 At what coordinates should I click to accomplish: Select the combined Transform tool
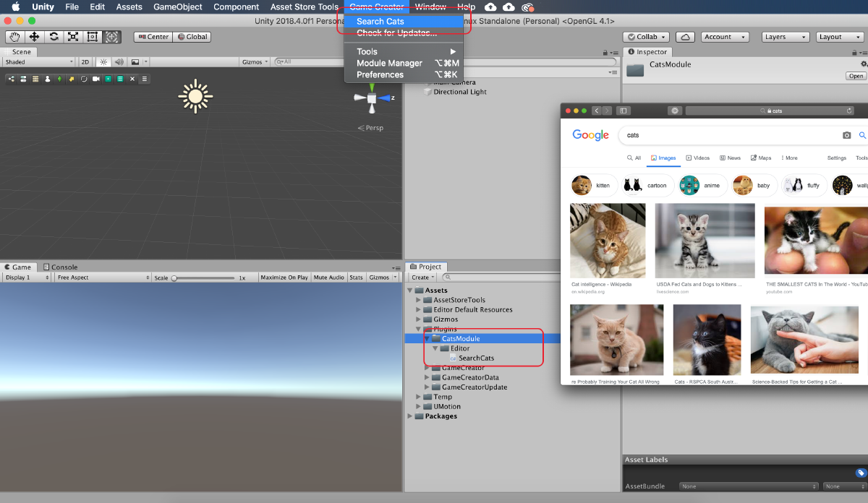tap(112, 37)
